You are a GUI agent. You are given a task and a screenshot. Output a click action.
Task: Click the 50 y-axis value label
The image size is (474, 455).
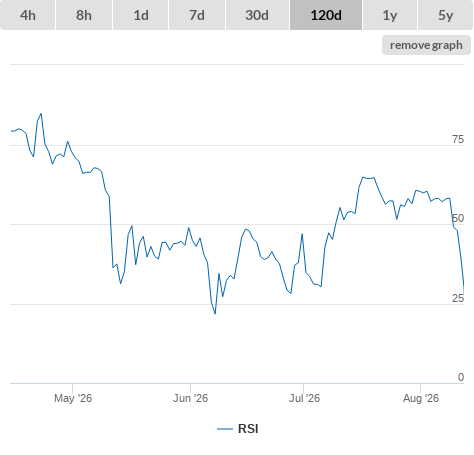click(458, 218)
